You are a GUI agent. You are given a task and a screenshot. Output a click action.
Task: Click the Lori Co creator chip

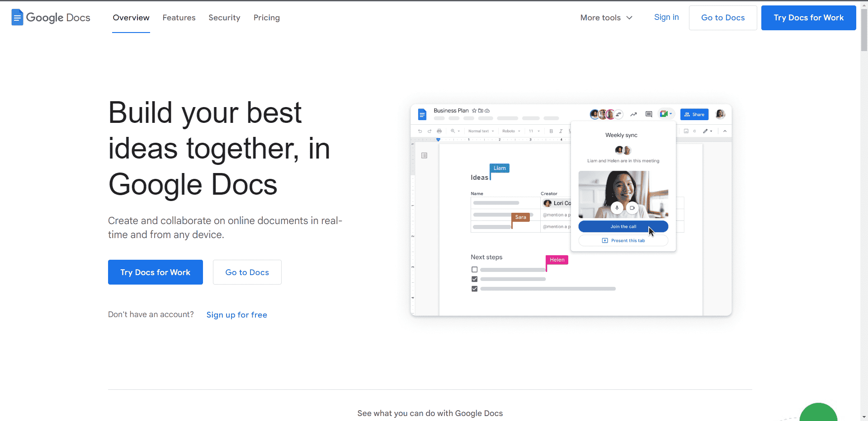[x=557, y=203]
